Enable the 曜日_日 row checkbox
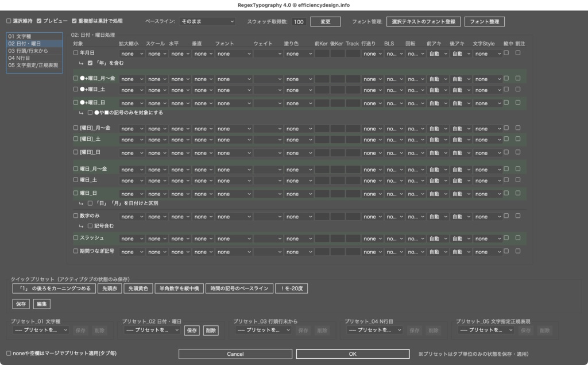The image size is (588, 365). [76, 193]
